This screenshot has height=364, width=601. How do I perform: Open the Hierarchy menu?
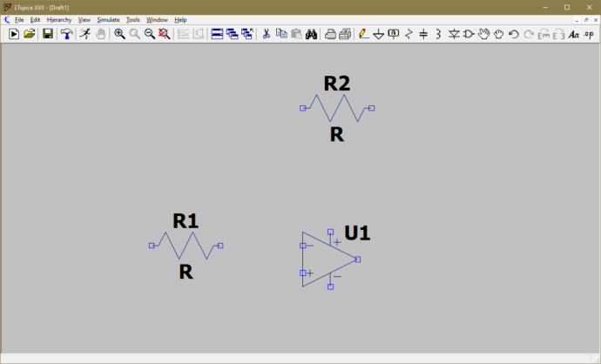[59, 19]
